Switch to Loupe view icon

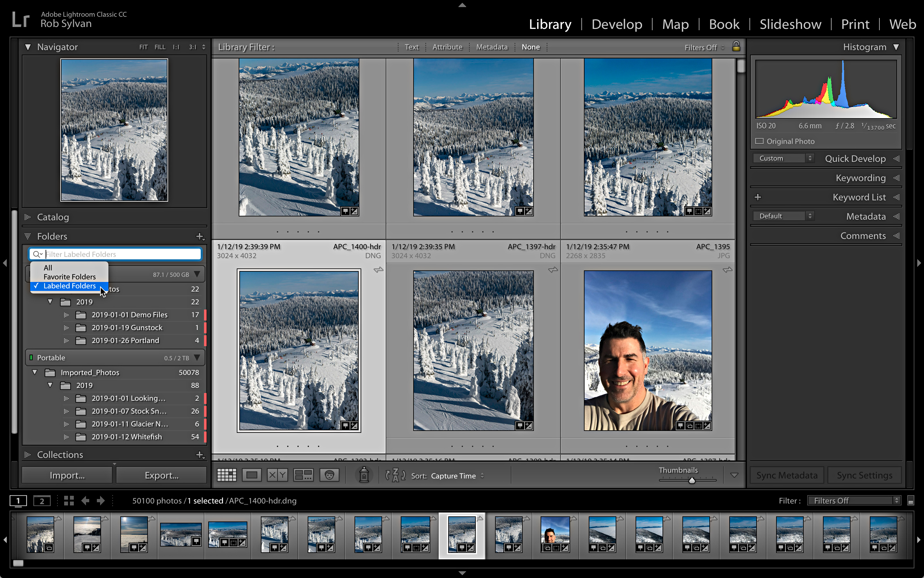click(x=252, y=475)
